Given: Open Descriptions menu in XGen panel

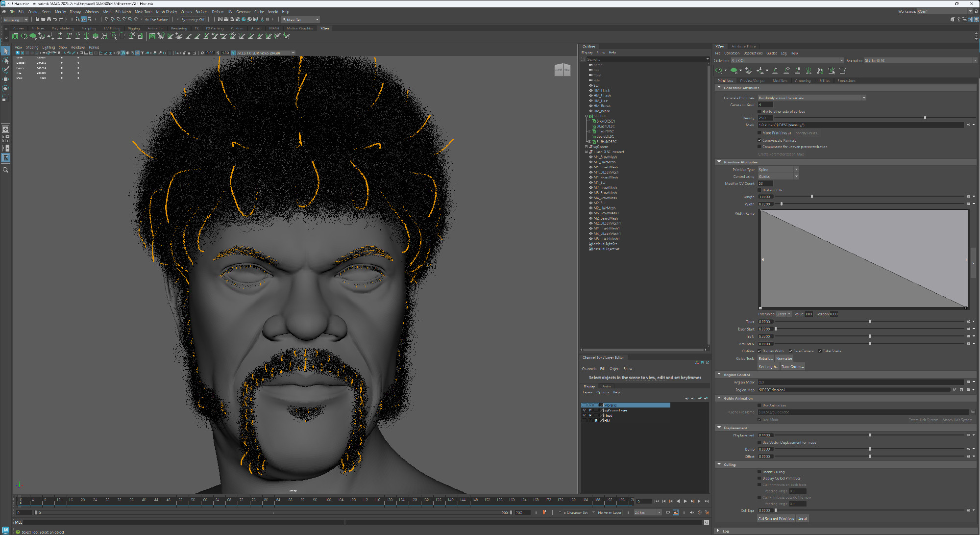Looking at the screenshot, I should (753, 53).
